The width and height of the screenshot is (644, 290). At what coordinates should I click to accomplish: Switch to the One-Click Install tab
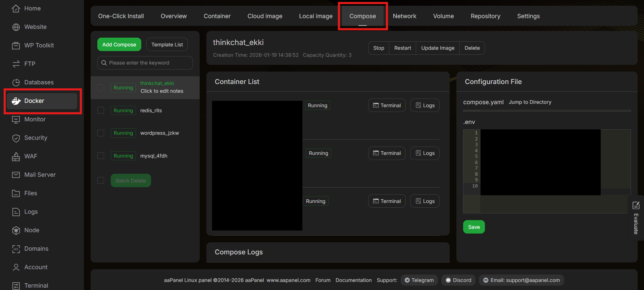pyautogui.click(x=121, y=16)
